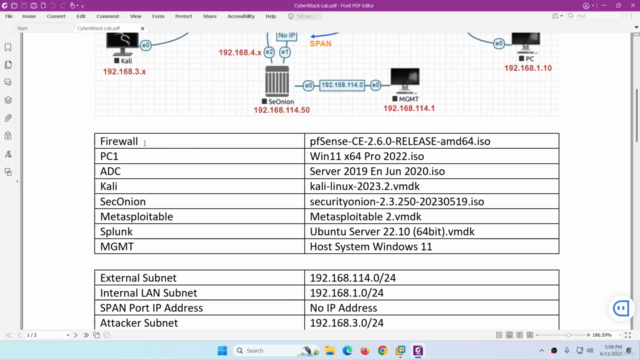Click the previous view icon in status bar
The width and height of the screenshot is (640, 360).
[96, 335]
